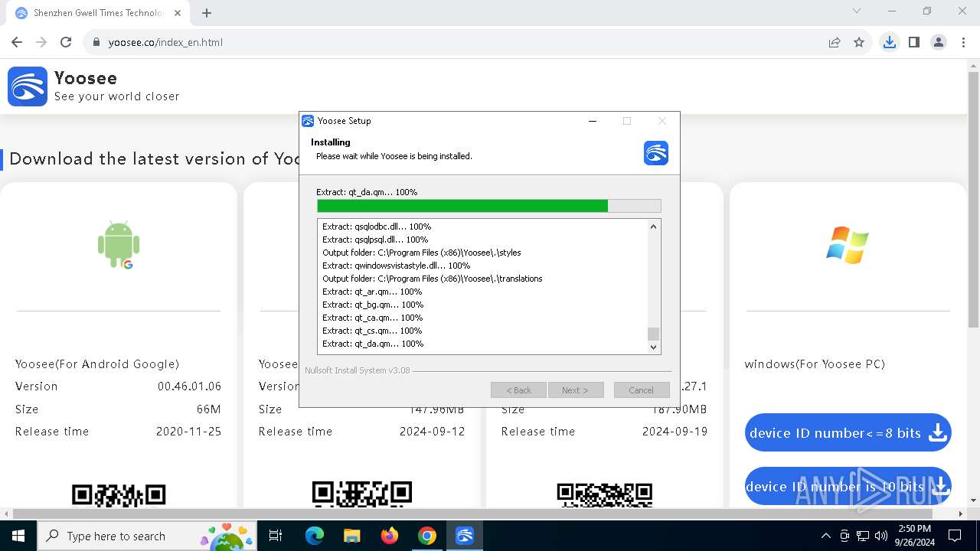Launch Firefox from the taskbar

[x=390, y=536]
